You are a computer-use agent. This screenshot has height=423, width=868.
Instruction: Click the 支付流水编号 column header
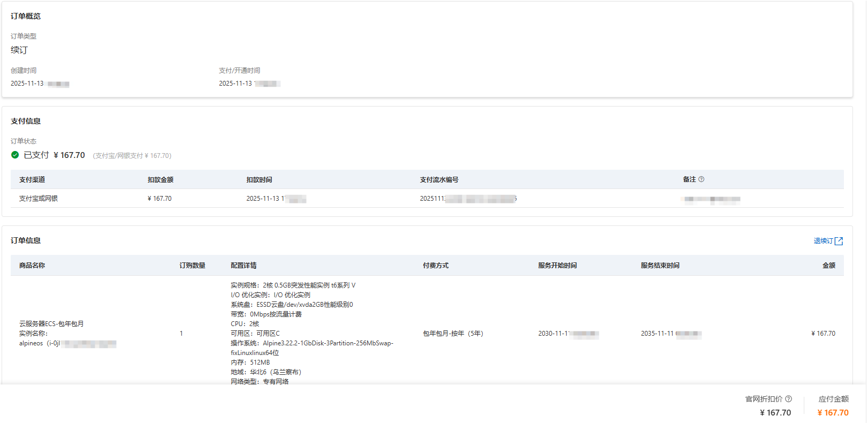[x=439, y=180]
